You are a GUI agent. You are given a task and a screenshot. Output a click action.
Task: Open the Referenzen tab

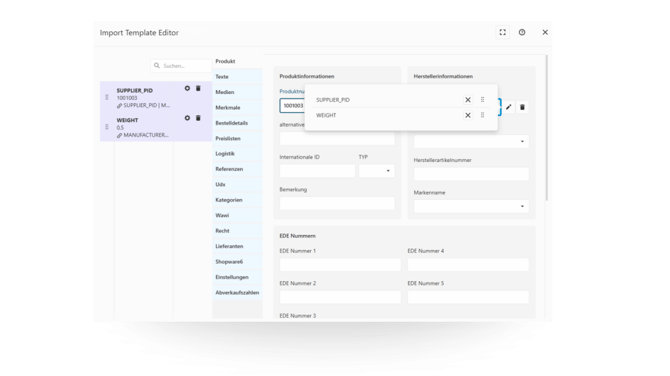(x=238, y=169)
